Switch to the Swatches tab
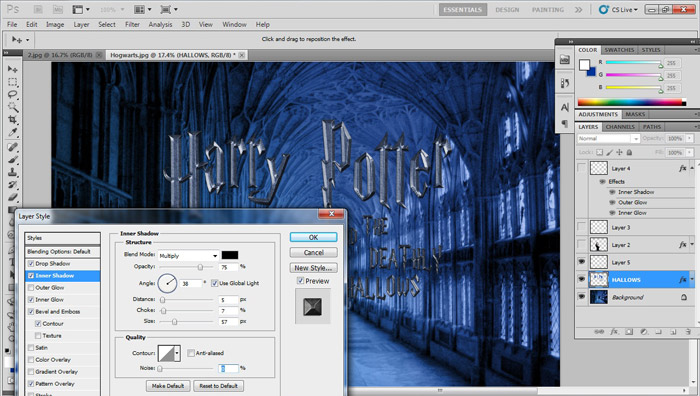This screenshot has height=396, width=700. point(619,50)
